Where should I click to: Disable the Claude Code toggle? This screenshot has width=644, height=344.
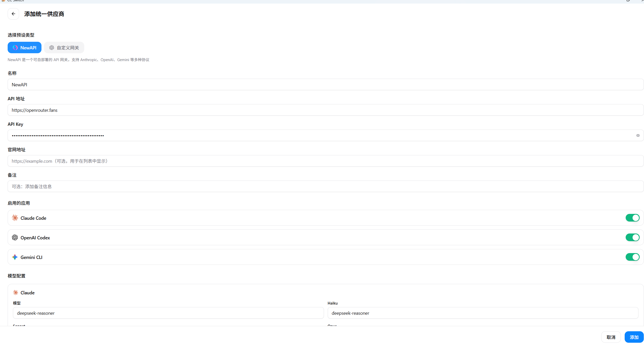[x=632, y=218]
